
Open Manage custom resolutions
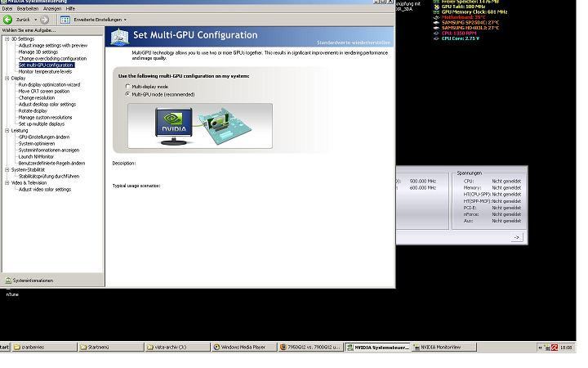point(45,117)
